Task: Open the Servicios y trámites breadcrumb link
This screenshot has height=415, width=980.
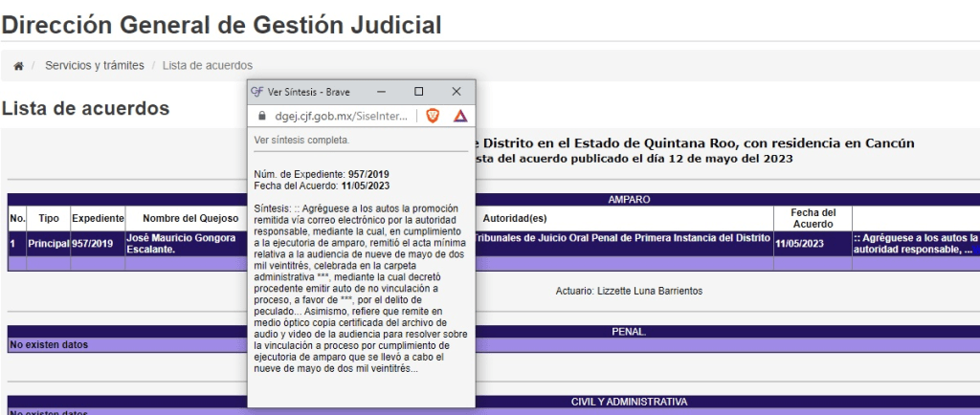Action: click(x=94, y=66)
